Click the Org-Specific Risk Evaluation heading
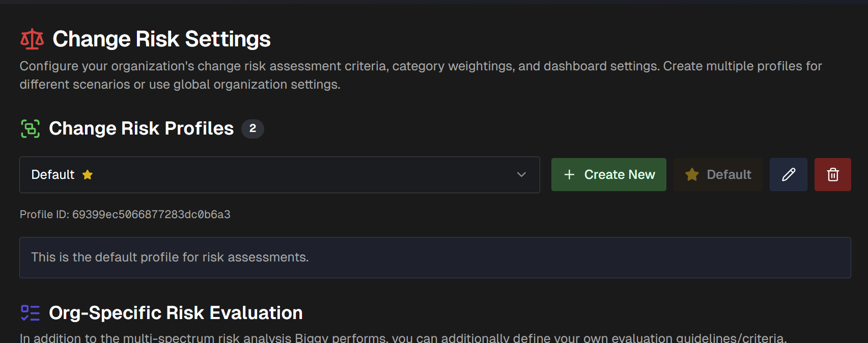868x343 pixels. 176,313
